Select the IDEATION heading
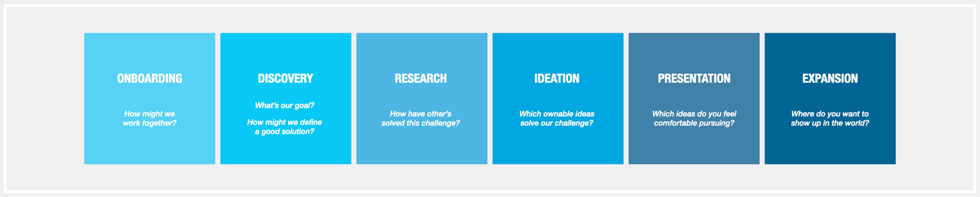This screenshot has width=980, height=197. [x=557, y=79]
